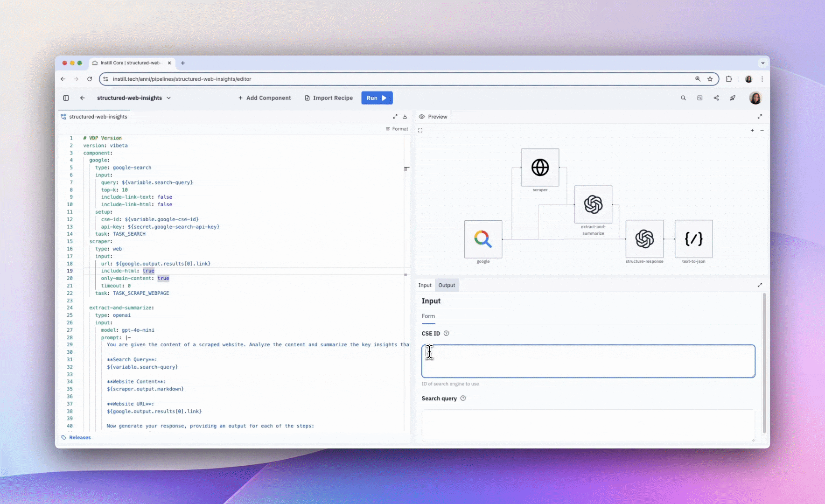The width and height of the screenshot is (825, 504).
Task: Select the structured-web-insights editor tab
Action: pos(94,117)
